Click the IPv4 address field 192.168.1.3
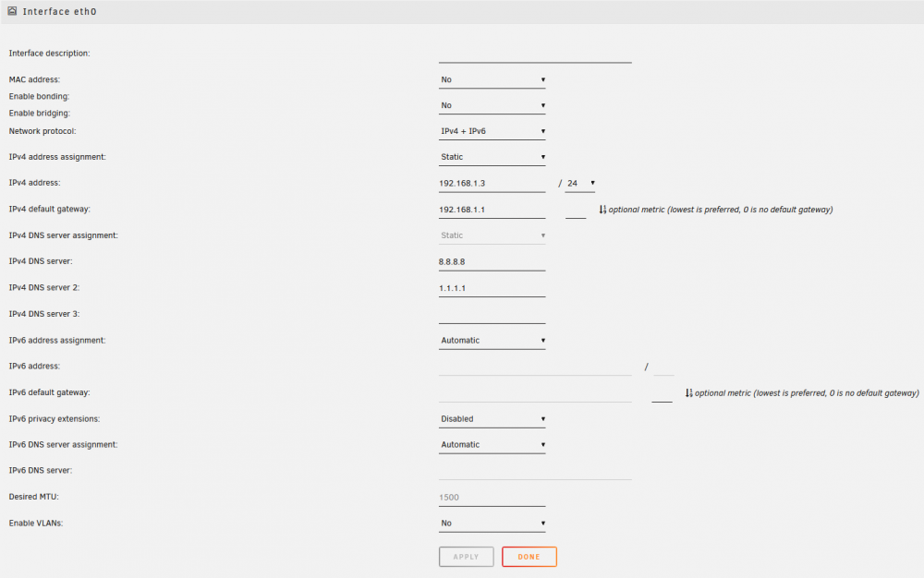 (x=492, y=184)
